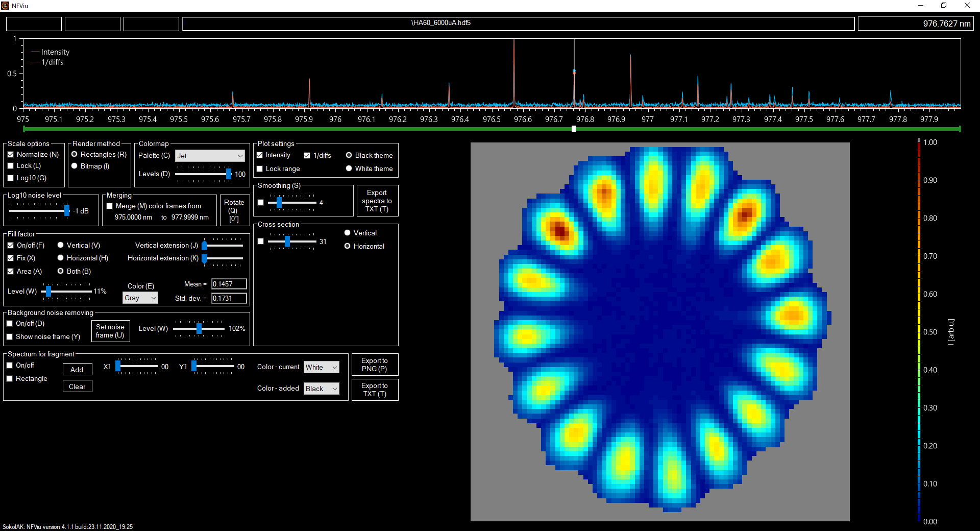Select the White theme radio button
The image size is (980, 531).
349,168
